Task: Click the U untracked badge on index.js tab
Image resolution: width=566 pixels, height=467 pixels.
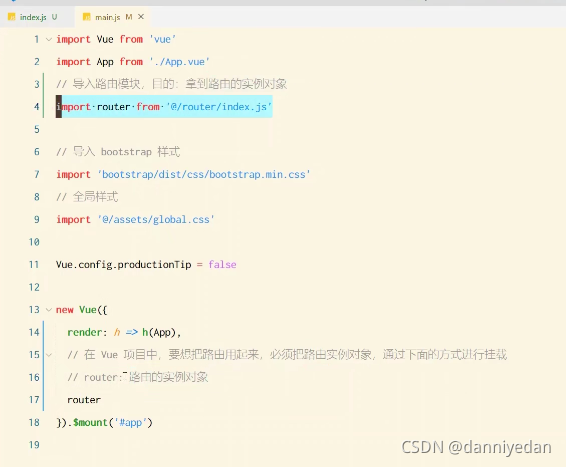Action: pos(55,17)
